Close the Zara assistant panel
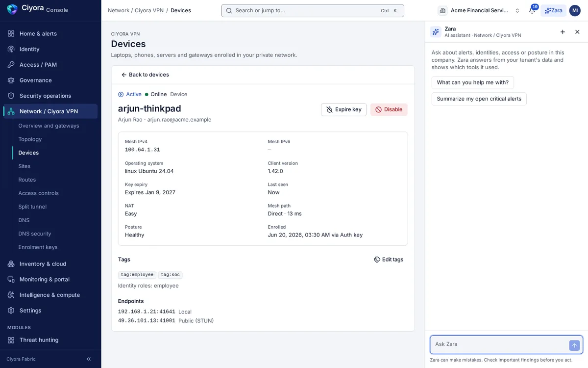588x368 pixels. [577, 32]
